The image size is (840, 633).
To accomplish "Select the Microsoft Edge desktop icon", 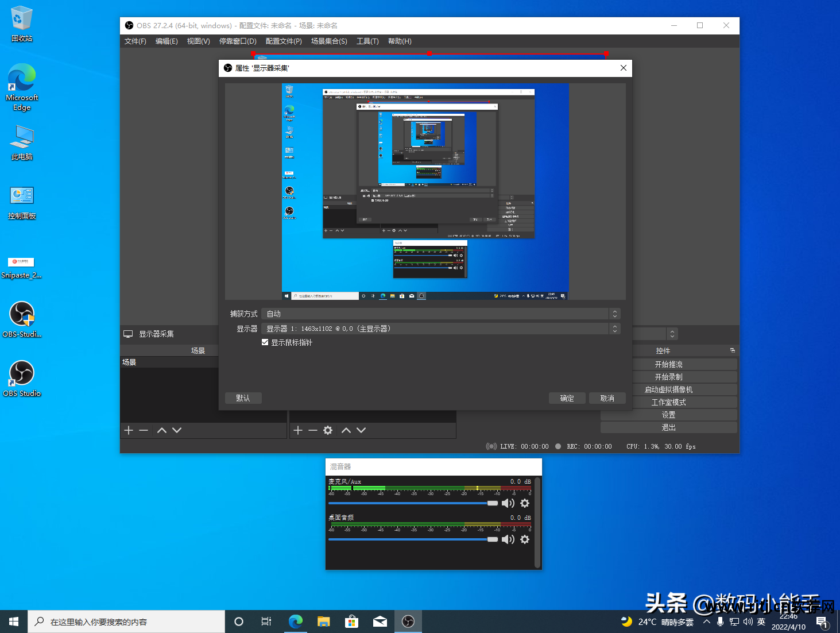I will 22,87.
